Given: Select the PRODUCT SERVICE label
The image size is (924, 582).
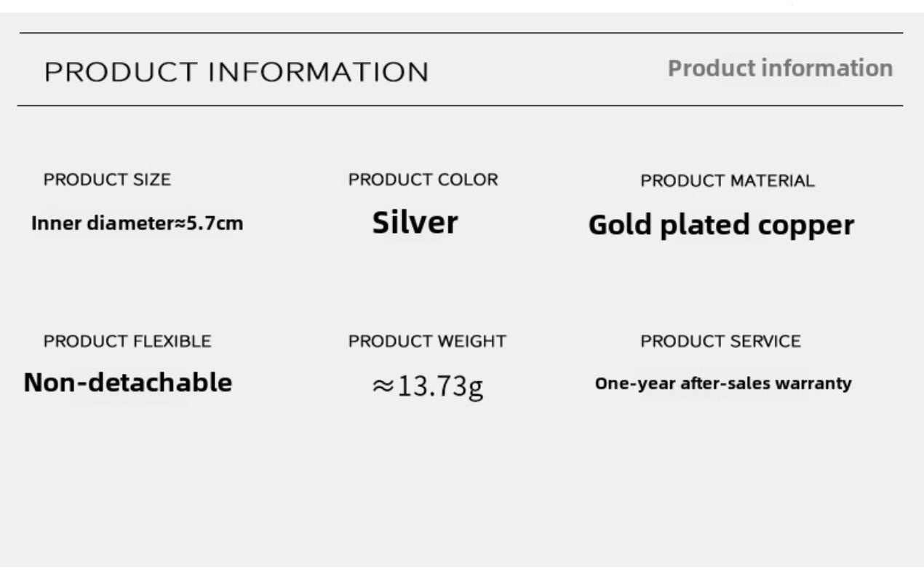Looking at the screenshot, I should 720,341.
